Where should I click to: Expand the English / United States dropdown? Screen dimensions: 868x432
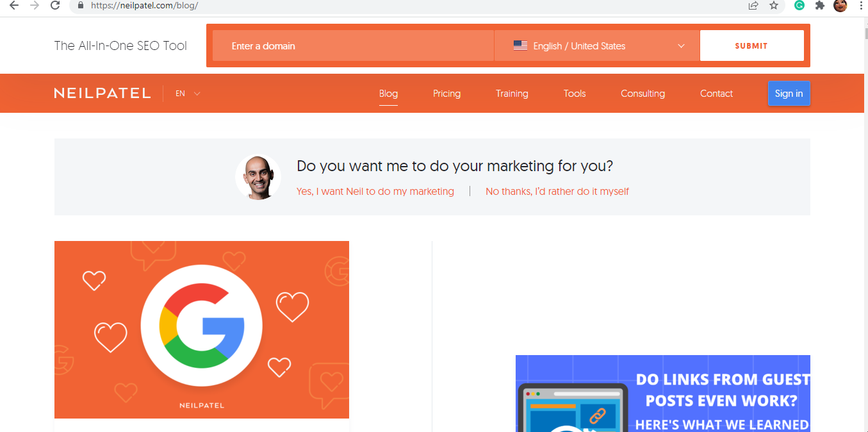pyautogui.click(x=597, y=46)
